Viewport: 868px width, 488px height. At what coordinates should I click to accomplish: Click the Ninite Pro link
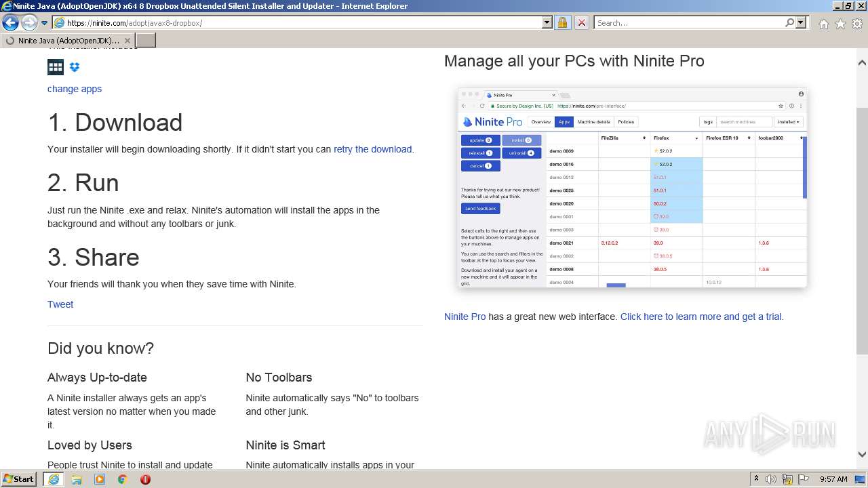click(x=465, y=317)
